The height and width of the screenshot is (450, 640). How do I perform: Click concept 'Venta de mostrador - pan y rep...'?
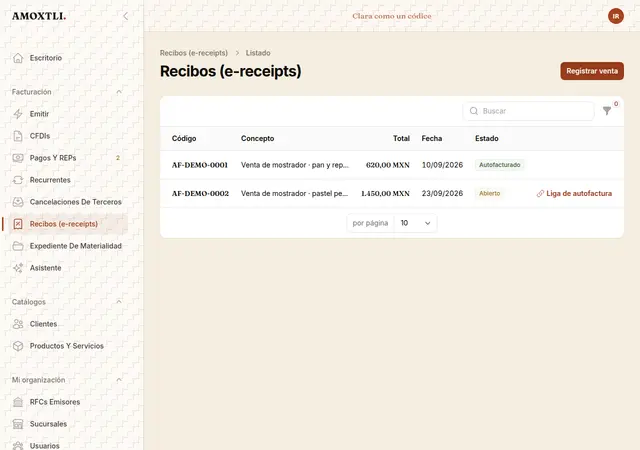(295, 165)
